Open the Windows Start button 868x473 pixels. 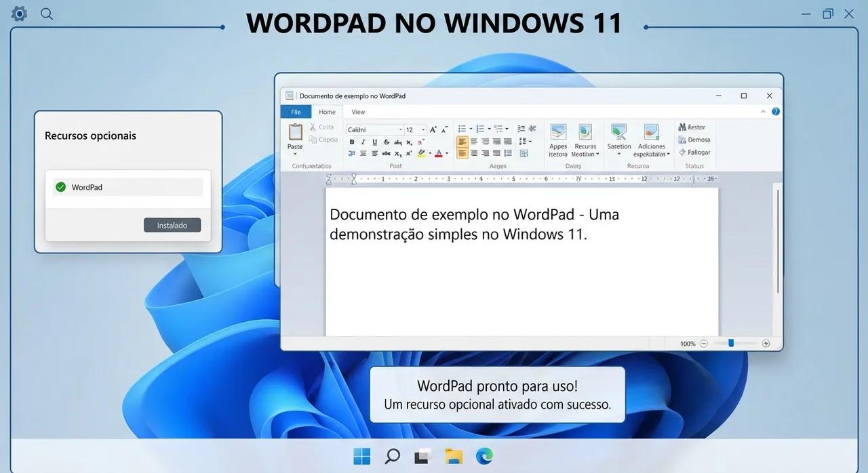pyautogui.click(x=362, y=456)
